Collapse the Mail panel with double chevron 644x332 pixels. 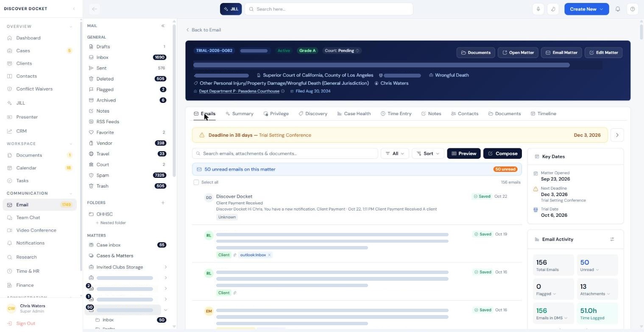[x=163, y=26]
